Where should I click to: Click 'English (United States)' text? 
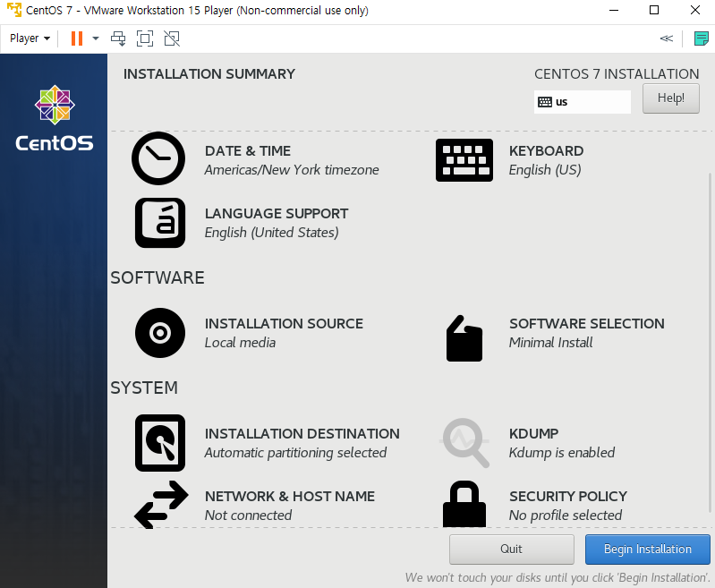click(x=271, y=233)
